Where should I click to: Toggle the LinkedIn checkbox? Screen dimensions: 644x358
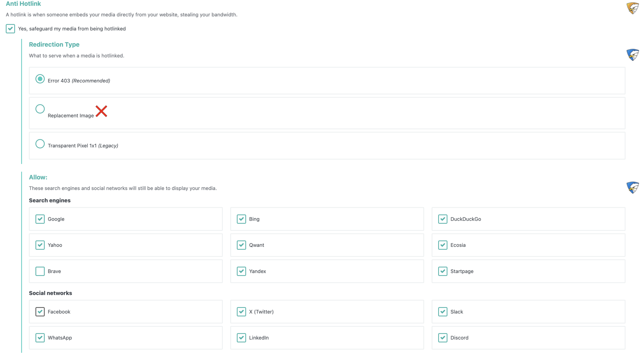[x=241, y=338]
